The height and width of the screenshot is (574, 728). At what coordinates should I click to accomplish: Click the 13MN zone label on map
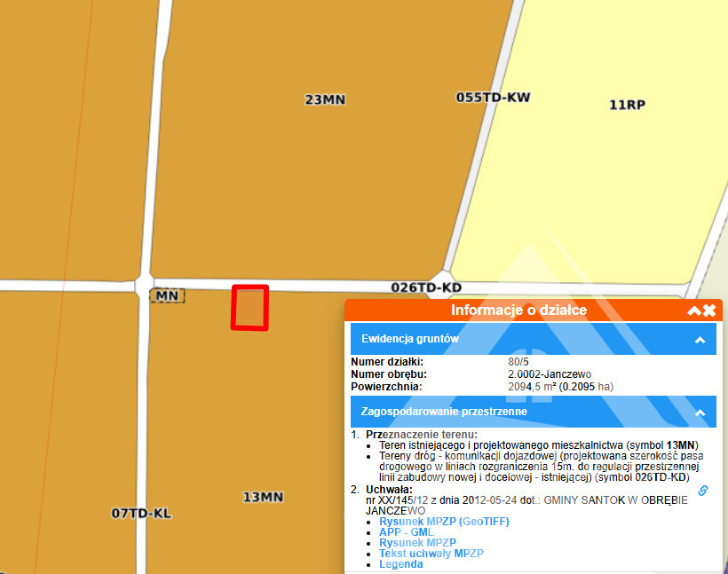263,497
